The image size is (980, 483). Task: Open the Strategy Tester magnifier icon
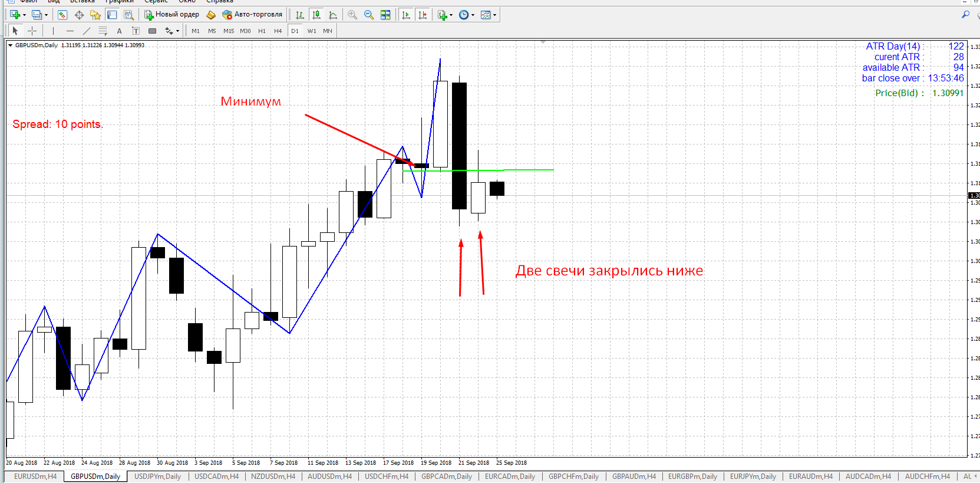pos(128,15)
